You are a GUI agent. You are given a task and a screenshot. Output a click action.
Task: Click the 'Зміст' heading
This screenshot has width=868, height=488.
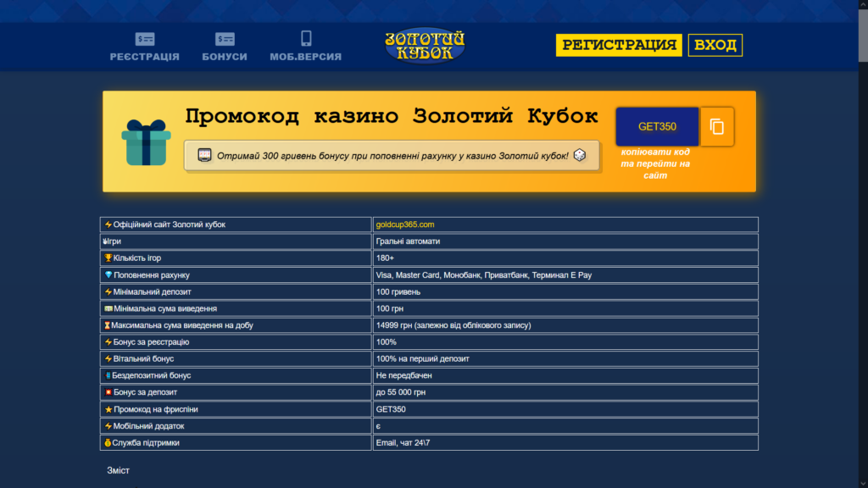click(118, 470)
